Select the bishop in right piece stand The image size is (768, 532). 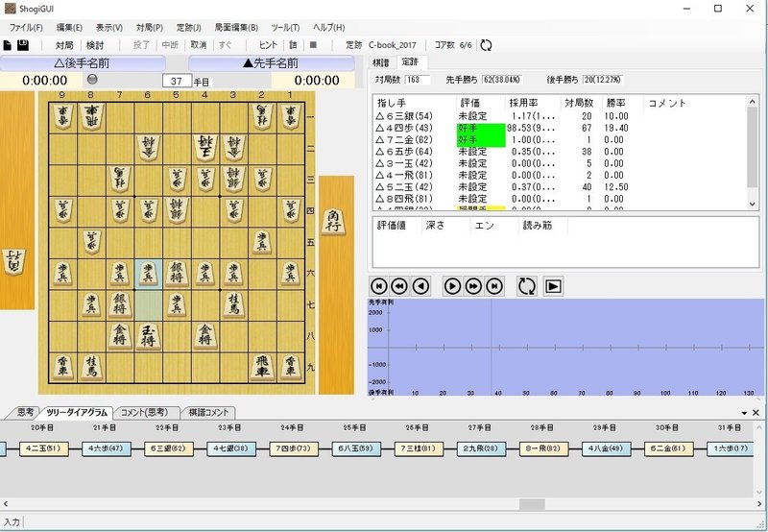click(x=333, y=222)
